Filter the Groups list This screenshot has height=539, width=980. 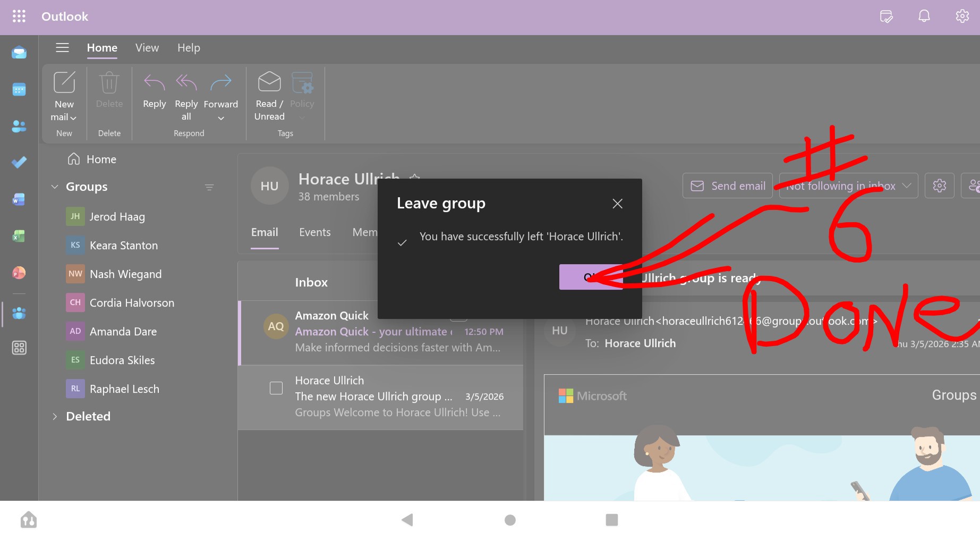pyautogui.click(x=209, y=187)
